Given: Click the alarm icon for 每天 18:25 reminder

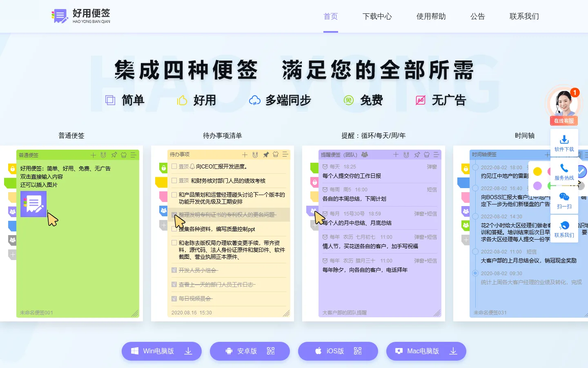Looking at the screenshot, I should click(325, 167).
